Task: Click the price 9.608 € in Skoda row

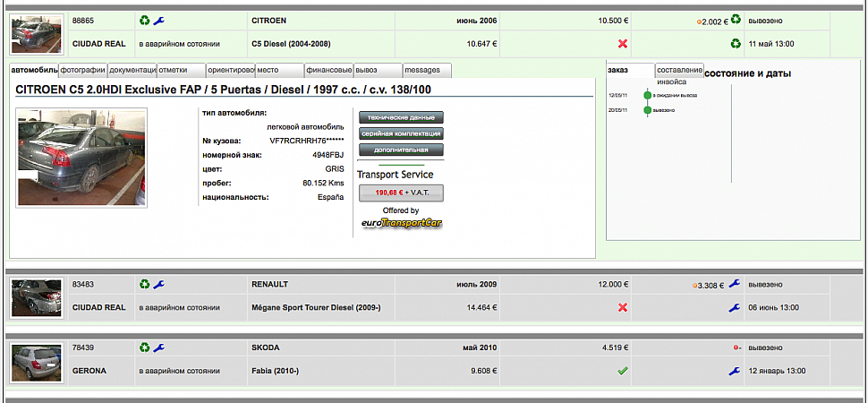Action: pos(484,372)
